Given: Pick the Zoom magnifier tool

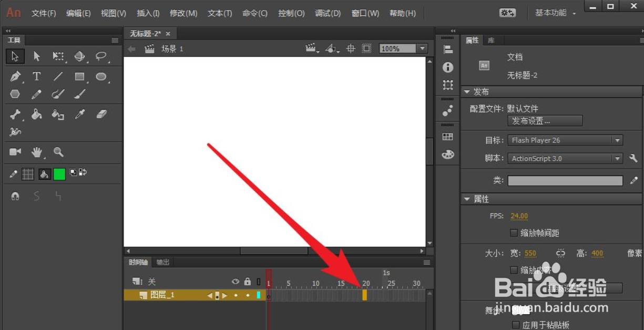Looking at the screenshot, I should 58,152.
